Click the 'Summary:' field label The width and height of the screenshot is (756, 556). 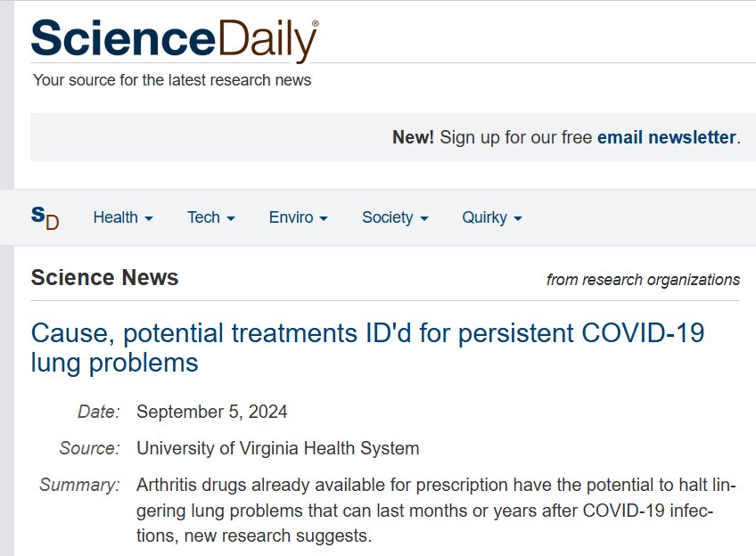tap(79, 486)
